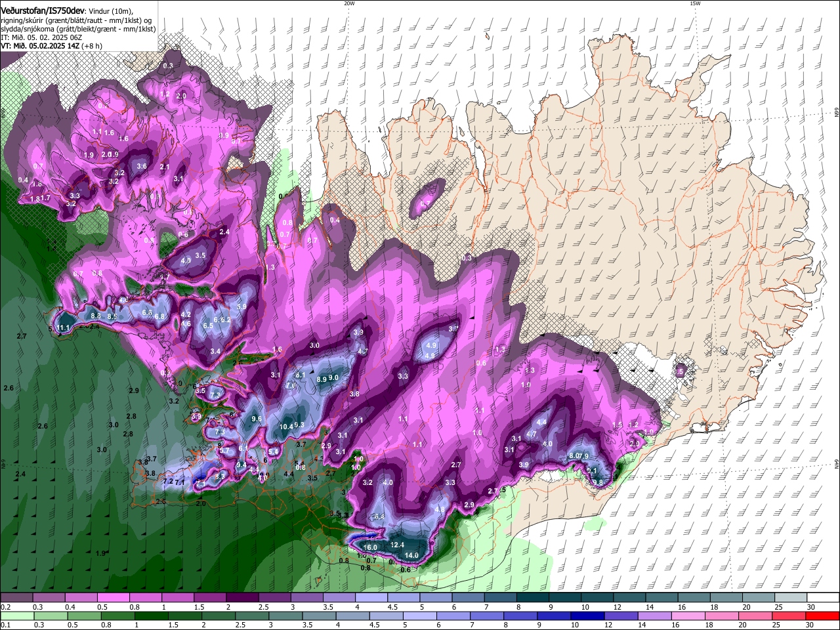Select the 8.5 value on the western peninsula
Screen dimensions: 840x630
112,317
